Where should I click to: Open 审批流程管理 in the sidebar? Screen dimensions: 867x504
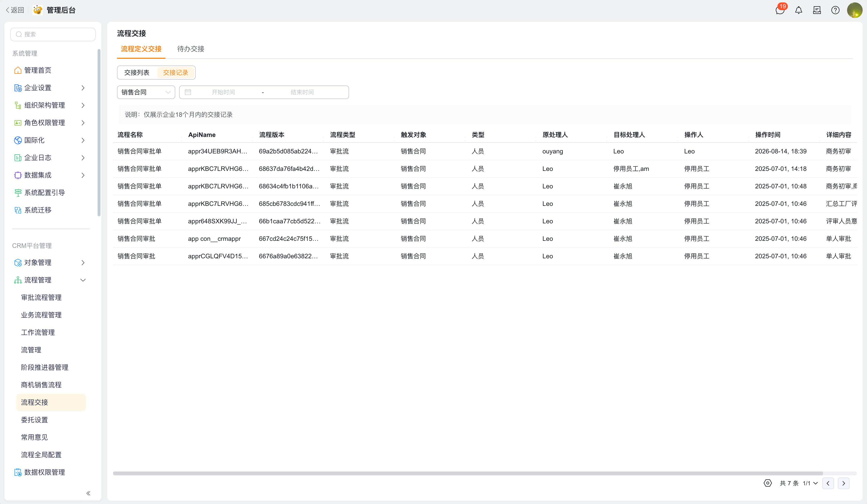tap(41, 297)
